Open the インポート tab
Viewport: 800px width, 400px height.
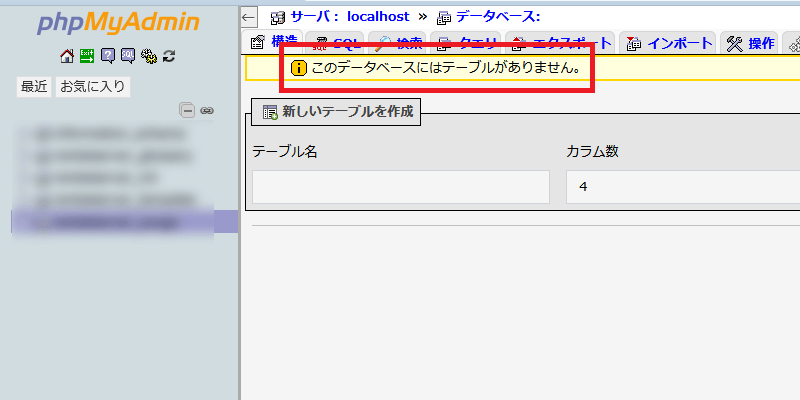[x=668, y=43]
